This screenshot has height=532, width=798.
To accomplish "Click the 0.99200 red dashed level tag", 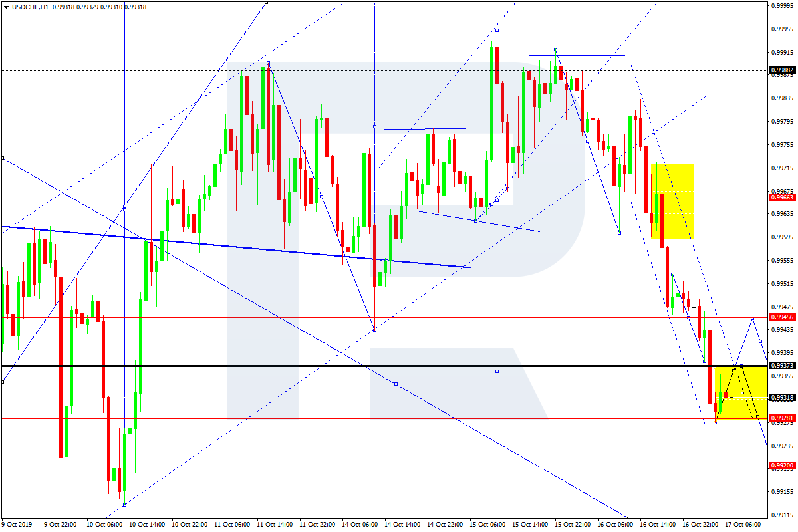I will (781, 465).
